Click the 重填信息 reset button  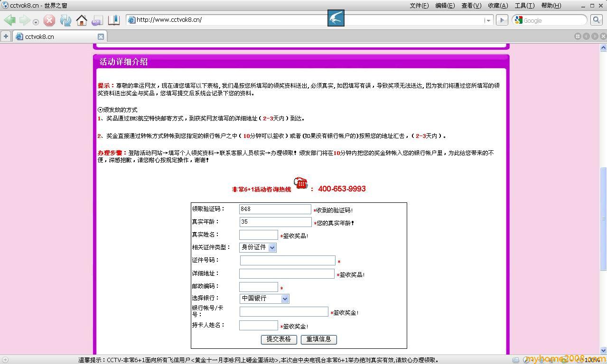pyautogui.click(x=318, y=339)
